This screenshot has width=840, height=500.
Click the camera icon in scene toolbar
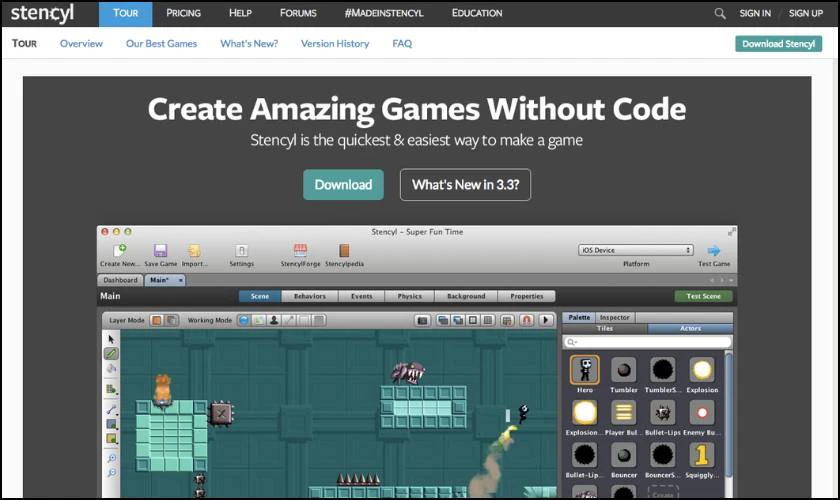[423, 320]
